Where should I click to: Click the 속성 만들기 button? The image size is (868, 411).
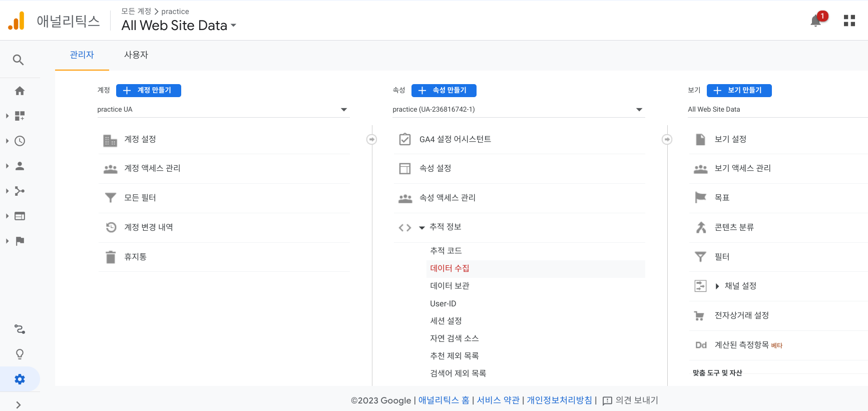click(x=444, y=90)
